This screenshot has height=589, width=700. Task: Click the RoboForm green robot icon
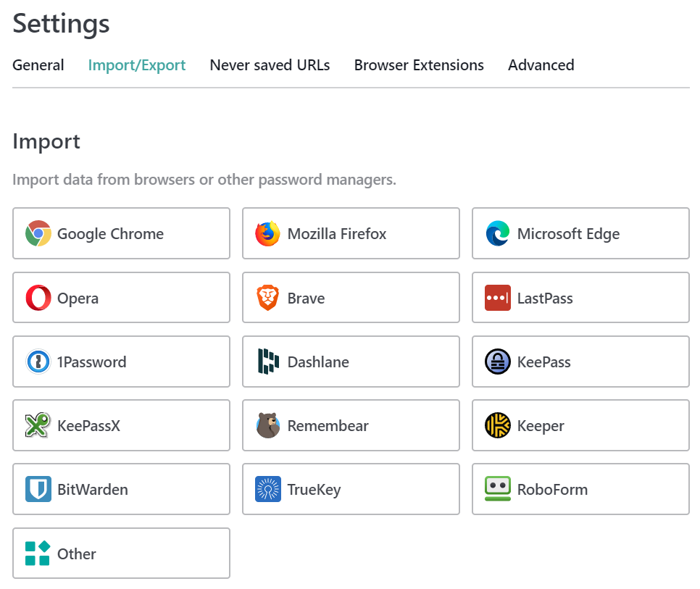point(498,489)
